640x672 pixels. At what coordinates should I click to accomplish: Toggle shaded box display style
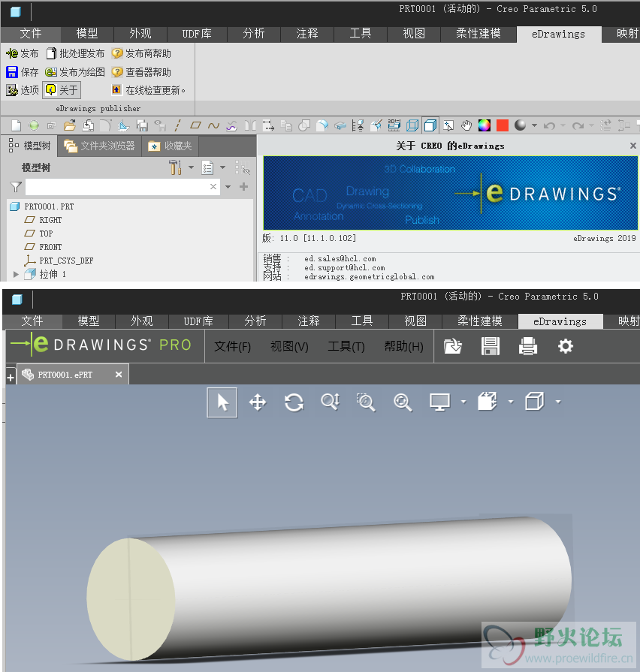click(430, 125)
